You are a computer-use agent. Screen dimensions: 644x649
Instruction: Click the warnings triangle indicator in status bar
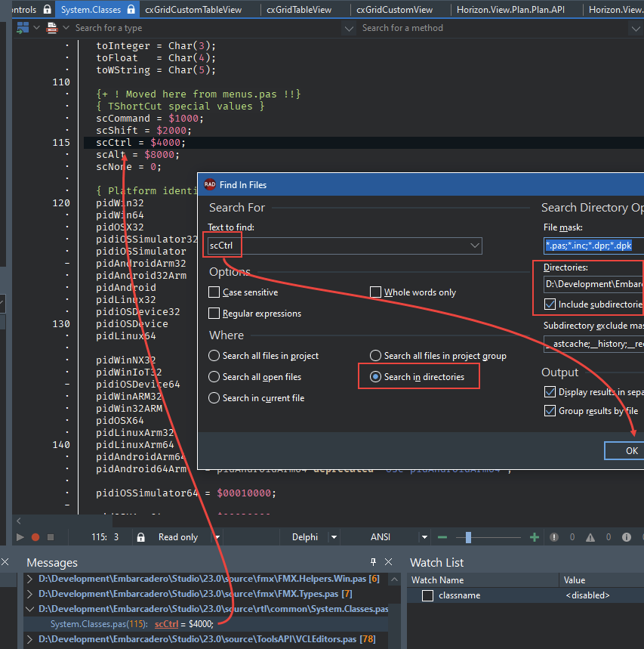point(590,537)
